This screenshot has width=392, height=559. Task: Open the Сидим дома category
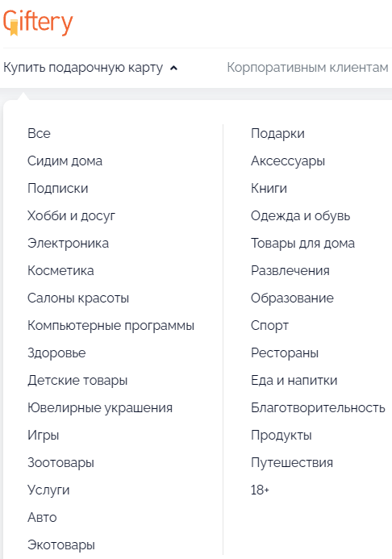click(x=65, y=161)
